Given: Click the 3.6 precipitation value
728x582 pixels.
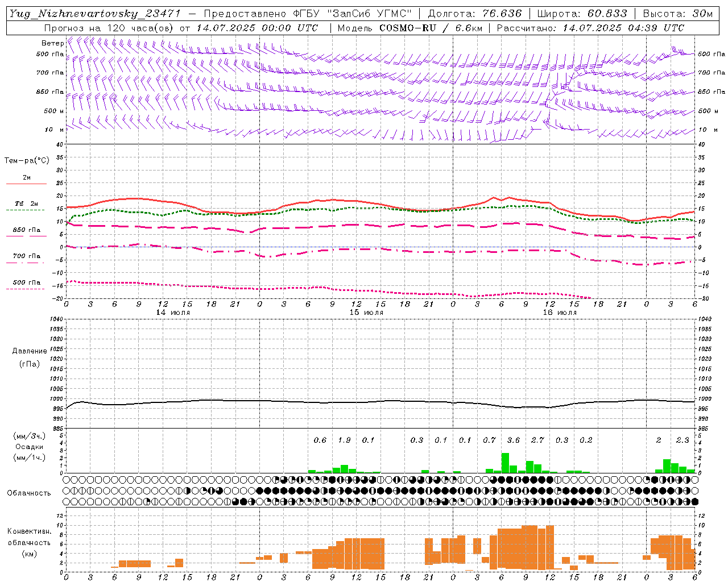Looking at the screenshot, I should coord(514,440).
